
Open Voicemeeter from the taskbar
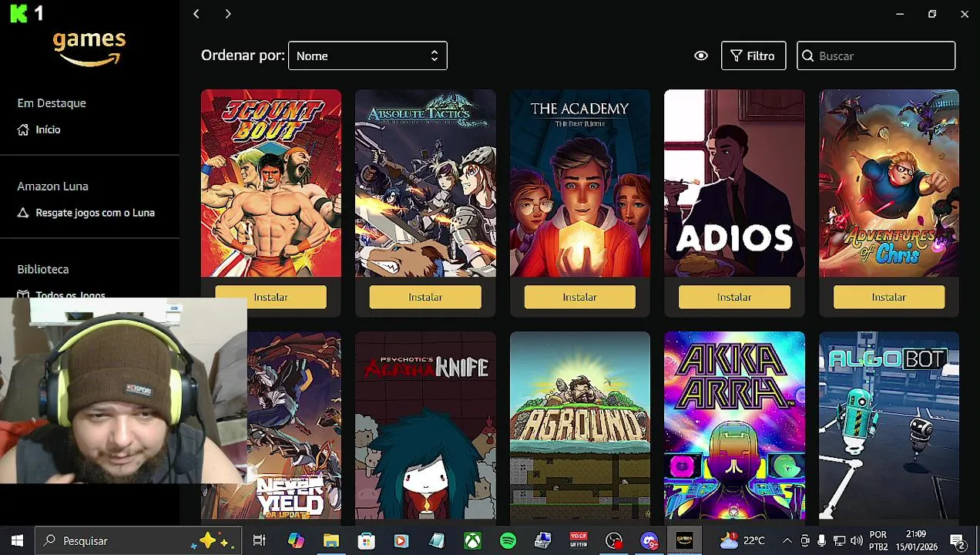(x=579, y=540)
